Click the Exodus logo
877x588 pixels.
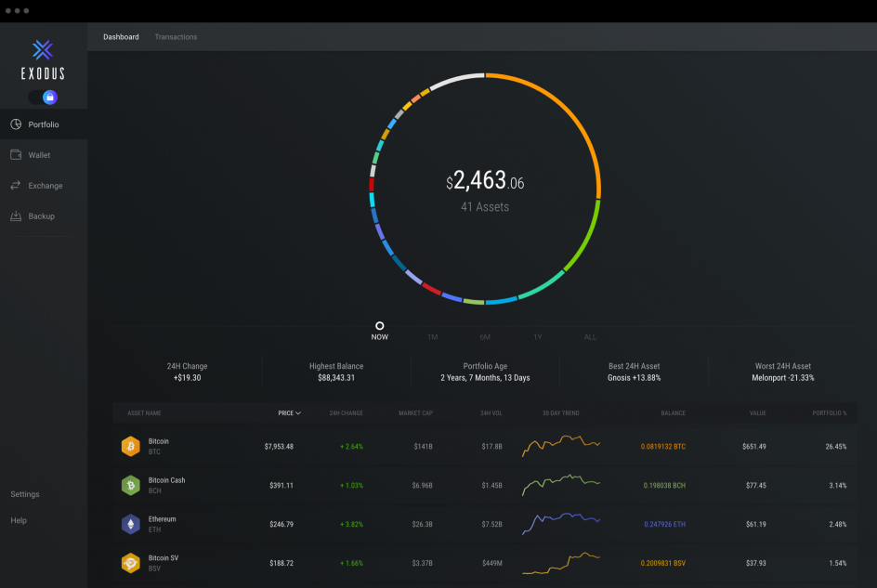coord(43,59)
